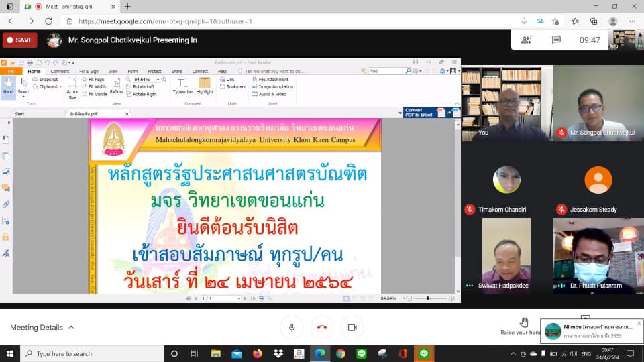
Task: Open the security lock panel in sidebar
Action: (6, 237)
